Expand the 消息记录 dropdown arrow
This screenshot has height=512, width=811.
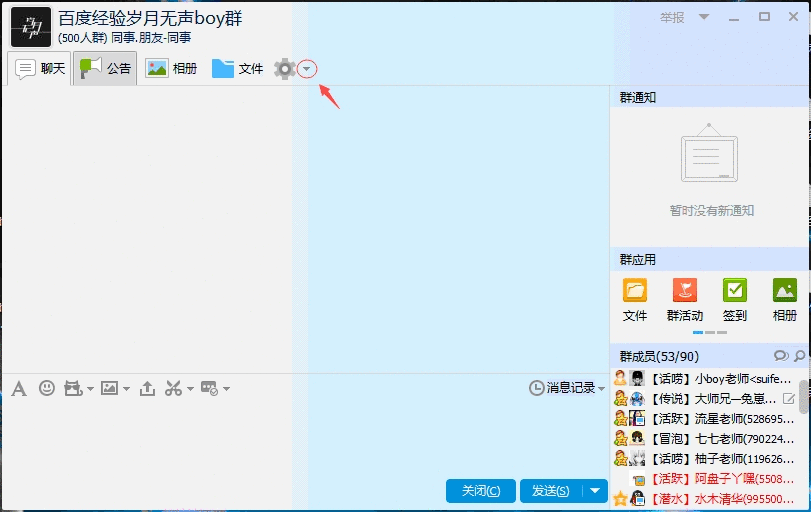pos(601,388)
